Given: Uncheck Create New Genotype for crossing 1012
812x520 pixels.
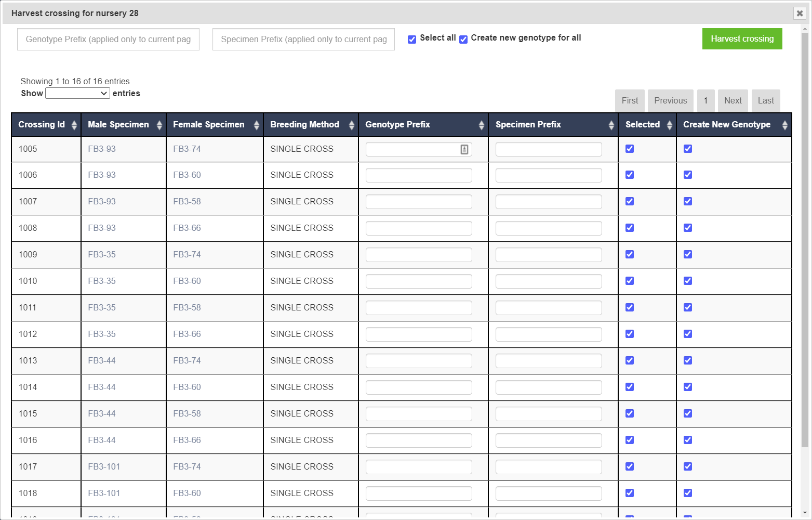Looking at the screenshot, I should pyautogui.click(x=688, y=334).
